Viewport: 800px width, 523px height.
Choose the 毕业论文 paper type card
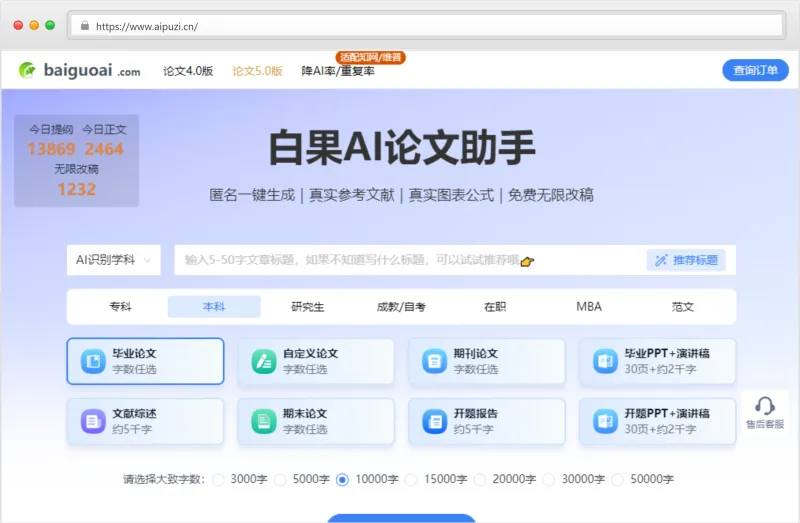145,361
